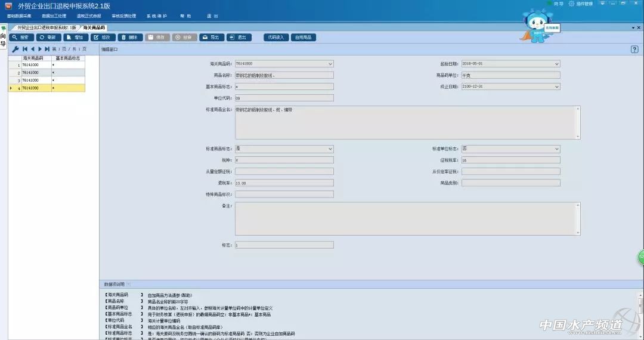Go to the next page arrow
The width and height of the screenshot is (644, 340).
39,49
